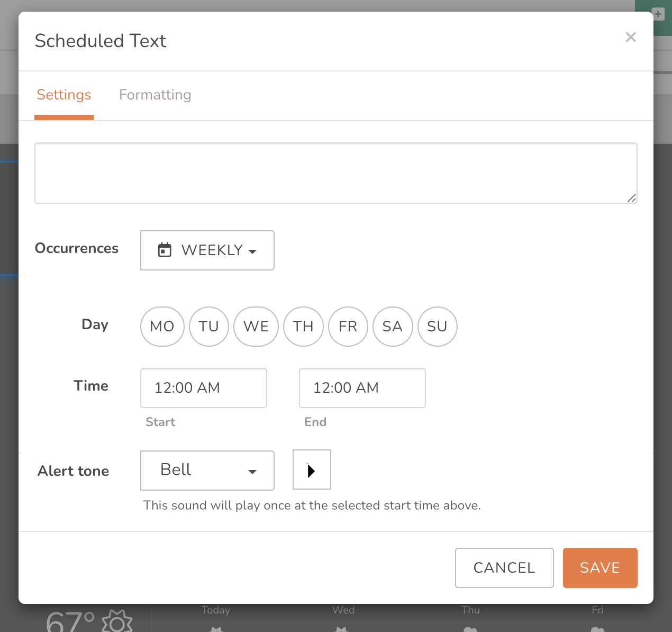Select Friday in Day row
The height and width of the screenshot is (632, 672).
[x=348, y=327]
